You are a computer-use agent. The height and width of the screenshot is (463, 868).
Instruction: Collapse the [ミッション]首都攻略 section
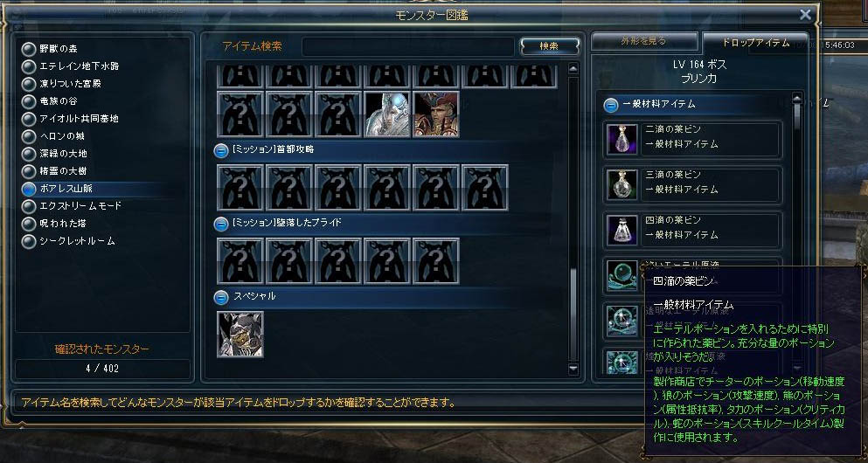tap(221, 151)
